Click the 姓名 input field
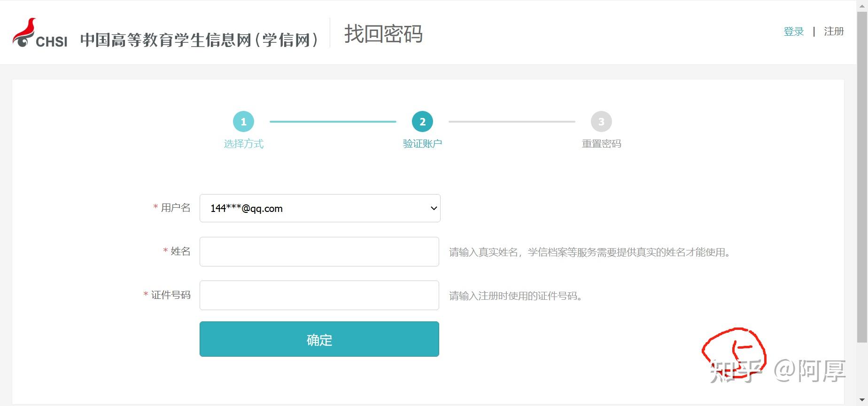This screenshot has width=868, height=406. [x=319, y=251]
